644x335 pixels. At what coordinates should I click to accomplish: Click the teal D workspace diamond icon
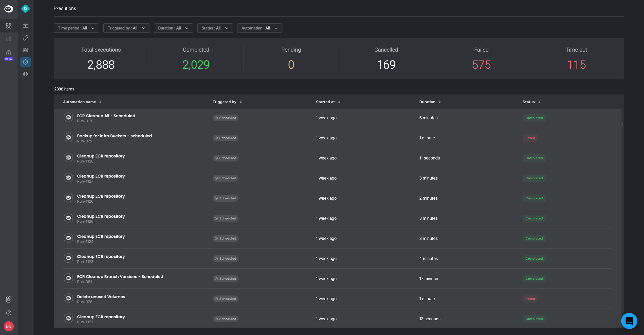(x=25, y=9)
